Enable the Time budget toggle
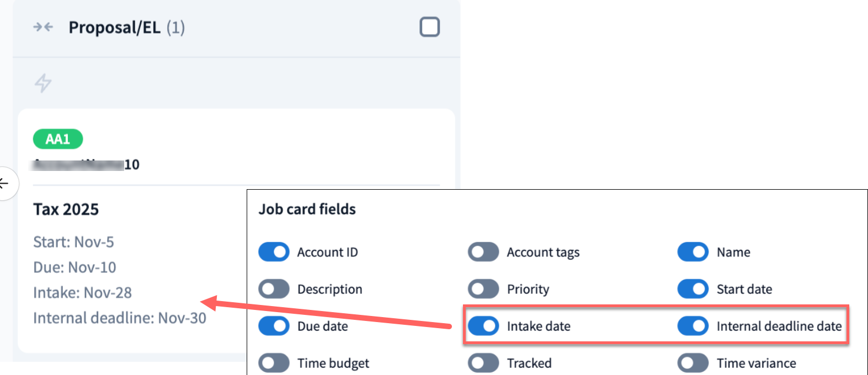 (x=274, y=363)
